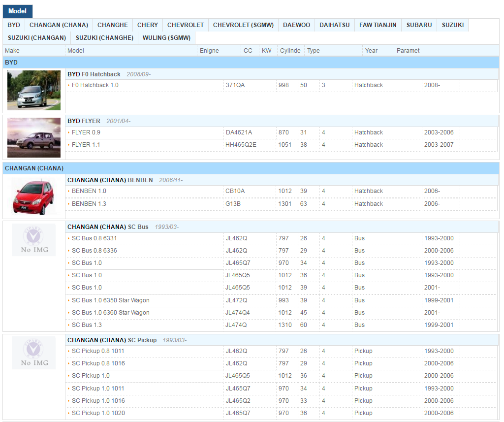
Task: Click the Year column header
Action: point(371,51)
